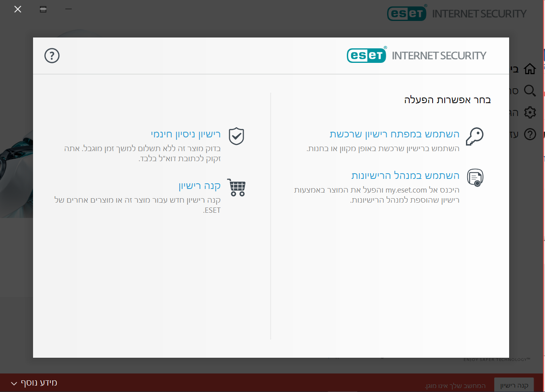Click the shield checkmark free trial icon

(x=236, y=136)
